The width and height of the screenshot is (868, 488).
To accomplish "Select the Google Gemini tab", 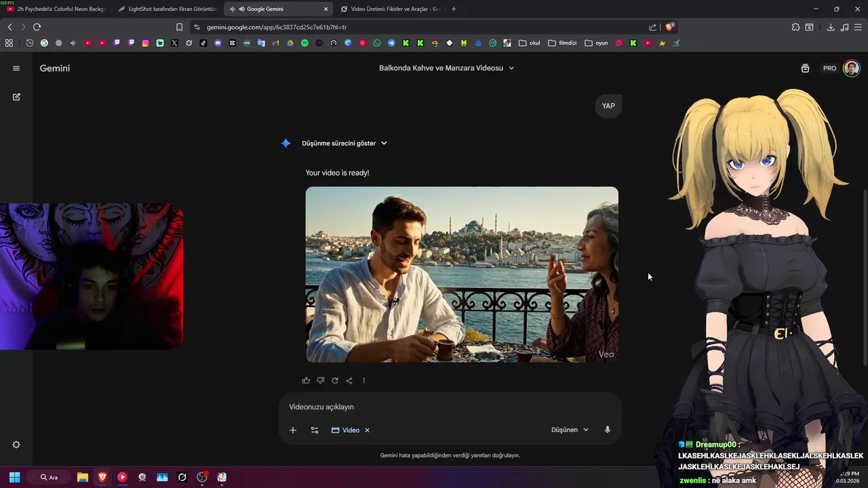I will (278, 9).
